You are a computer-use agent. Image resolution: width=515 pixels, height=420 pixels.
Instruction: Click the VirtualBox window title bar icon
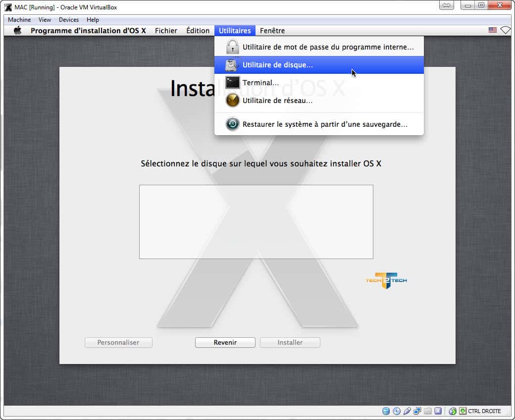(8, 7)
